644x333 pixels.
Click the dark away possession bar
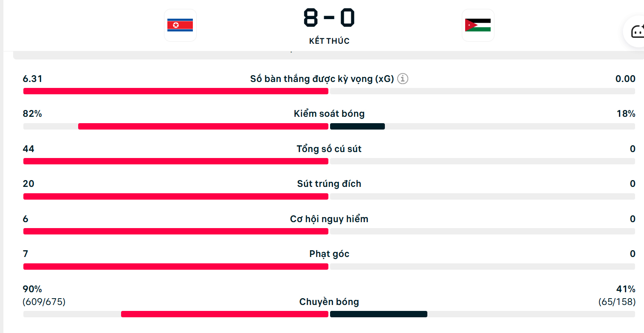[x=357, y=126]
